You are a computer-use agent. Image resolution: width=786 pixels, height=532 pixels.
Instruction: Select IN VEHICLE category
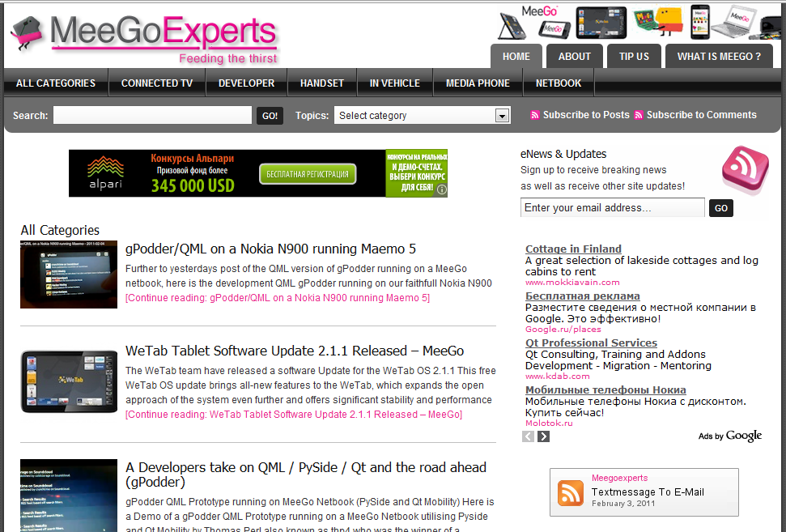[394, 83]
